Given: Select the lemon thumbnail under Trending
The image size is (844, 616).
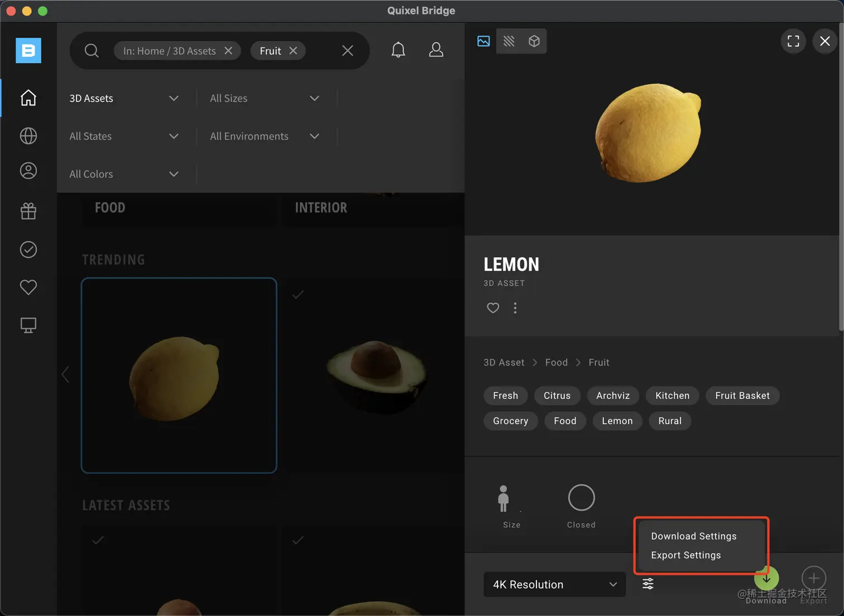Looking at the screenshot, I should point(179,376).
